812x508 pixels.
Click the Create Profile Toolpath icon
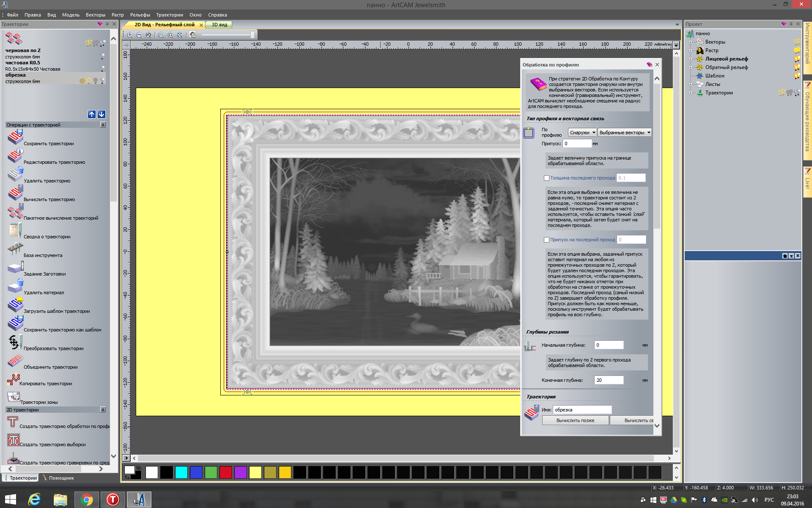(13, 422)
